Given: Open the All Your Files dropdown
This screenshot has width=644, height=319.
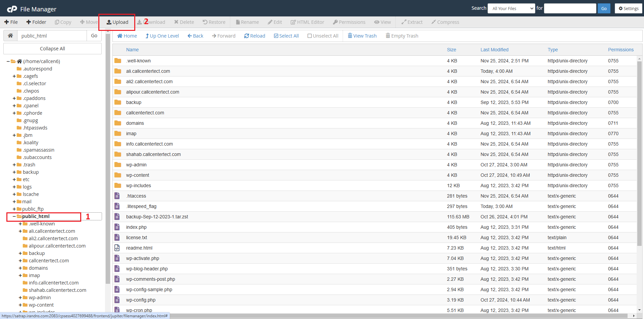Looking at the screenshot, I should click(x=511, y=8).
